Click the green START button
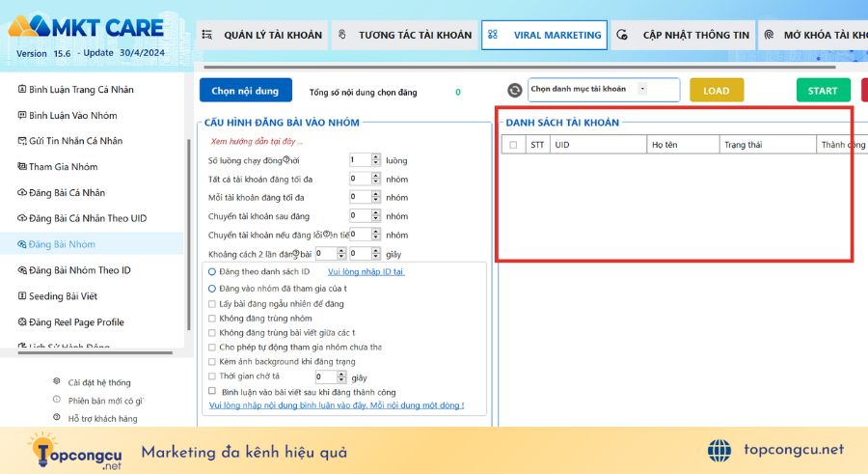The image size is (868, 474). (824, 91)
